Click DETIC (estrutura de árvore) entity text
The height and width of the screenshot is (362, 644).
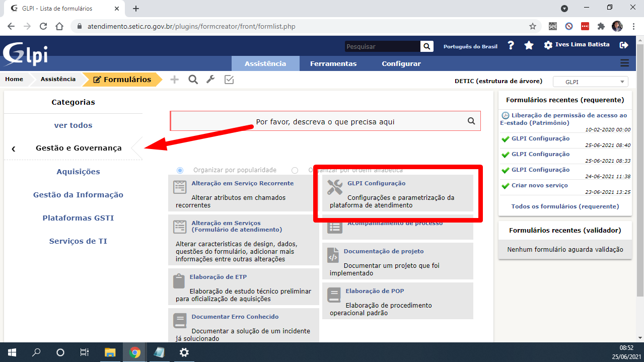(x=498, y=81)
